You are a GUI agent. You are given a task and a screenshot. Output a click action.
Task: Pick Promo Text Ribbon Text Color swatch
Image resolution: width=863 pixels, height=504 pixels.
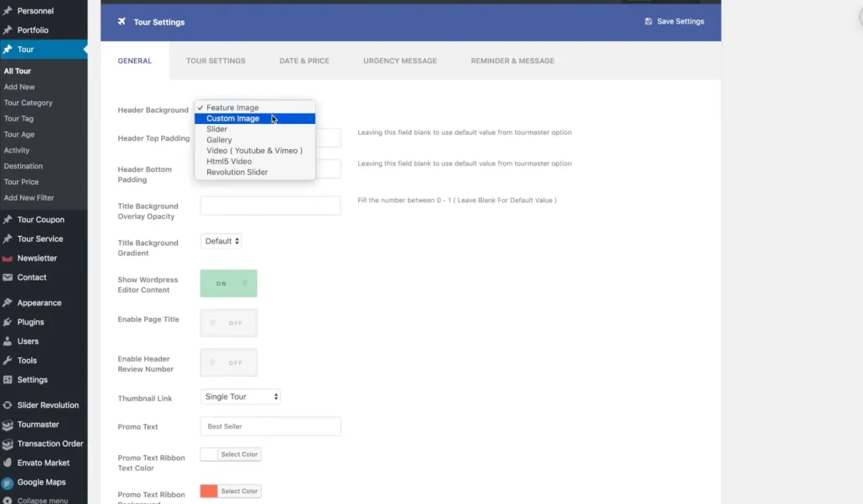210,454
